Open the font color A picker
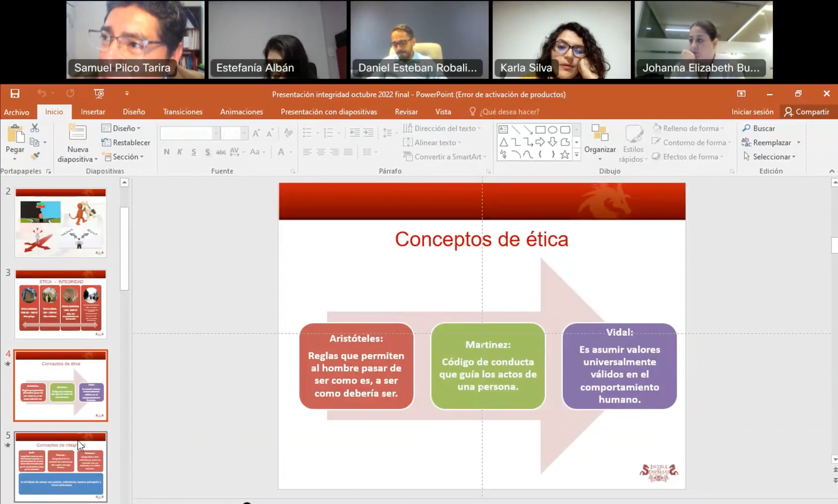The height and width of the screenshot is (504, 838). pyautogui.click(x=281, y=152)
